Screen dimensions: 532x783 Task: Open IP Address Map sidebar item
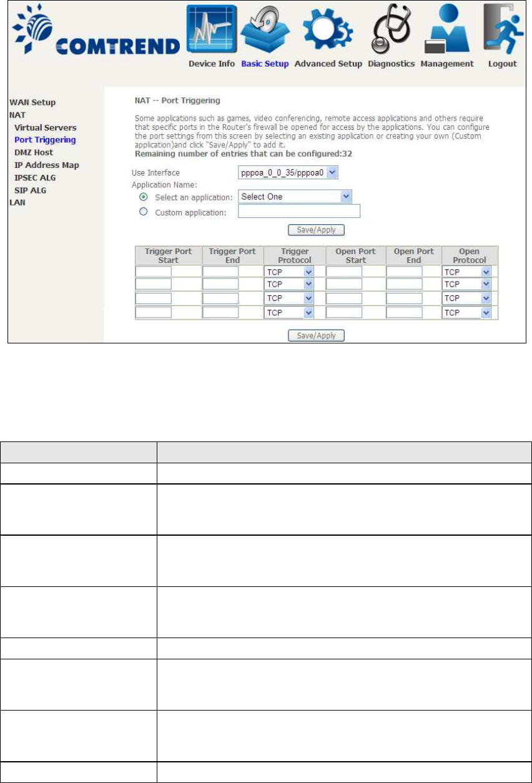(47, 165)
